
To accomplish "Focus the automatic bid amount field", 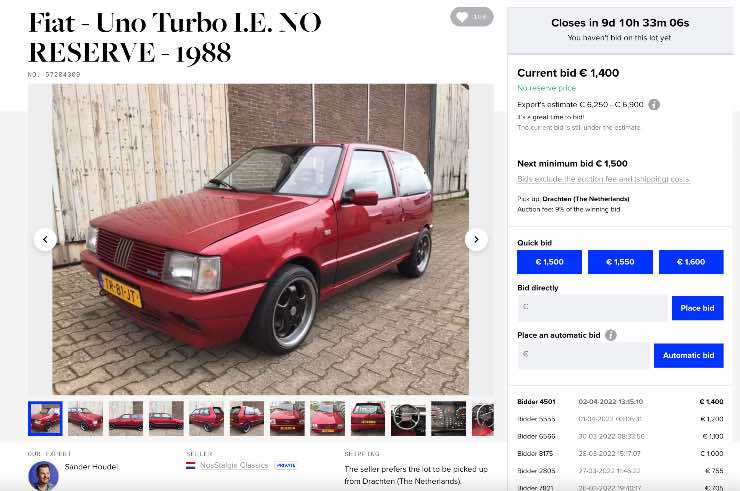I will [x=584, y=356].
